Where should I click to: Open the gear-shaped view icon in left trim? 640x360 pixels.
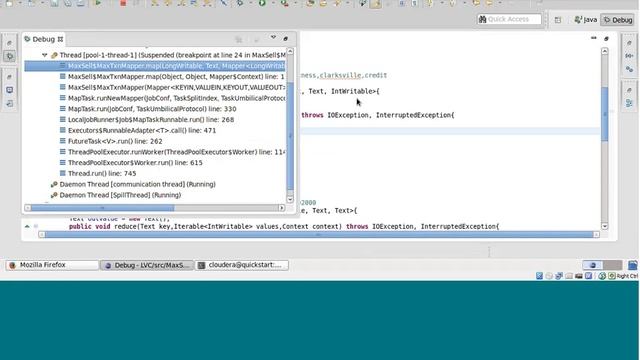(x=9, y=56)
